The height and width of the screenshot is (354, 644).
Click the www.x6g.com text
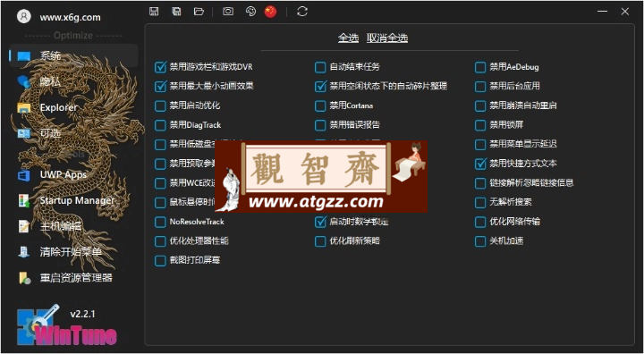(x=71, y=17)
